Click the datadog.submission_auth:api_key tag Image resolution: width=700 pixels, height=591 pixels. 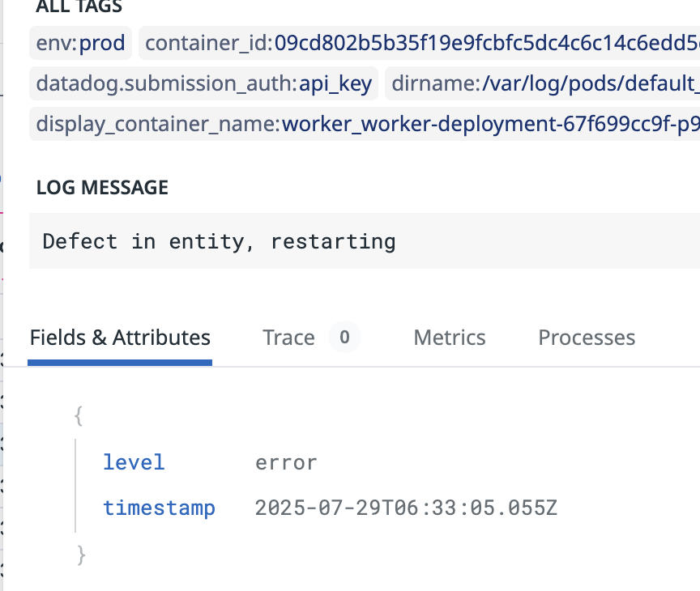pos(204,83)
